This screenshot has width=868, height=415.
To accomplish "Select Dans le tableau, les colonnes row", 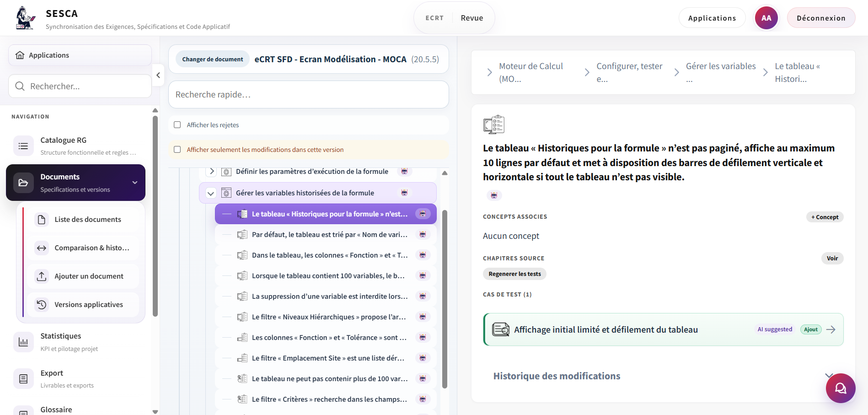I will pos(326,255).
